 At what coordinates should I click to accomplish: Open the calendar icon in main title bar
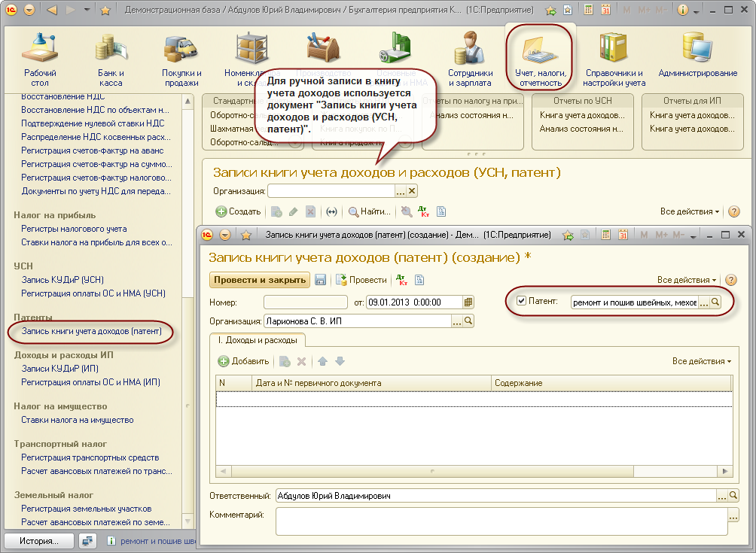coord(606,10)
